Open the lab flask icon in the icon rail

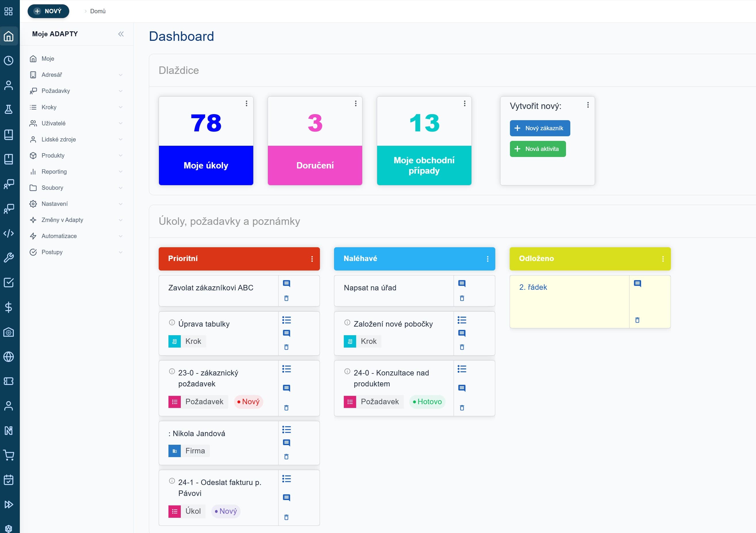point(9,110)
